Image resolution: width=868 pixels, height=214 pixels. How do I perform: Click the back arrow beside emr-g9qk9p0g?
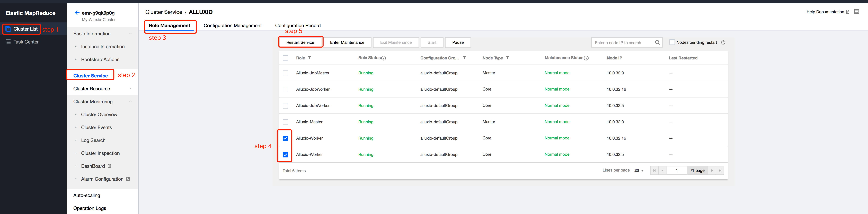point(77,13)
